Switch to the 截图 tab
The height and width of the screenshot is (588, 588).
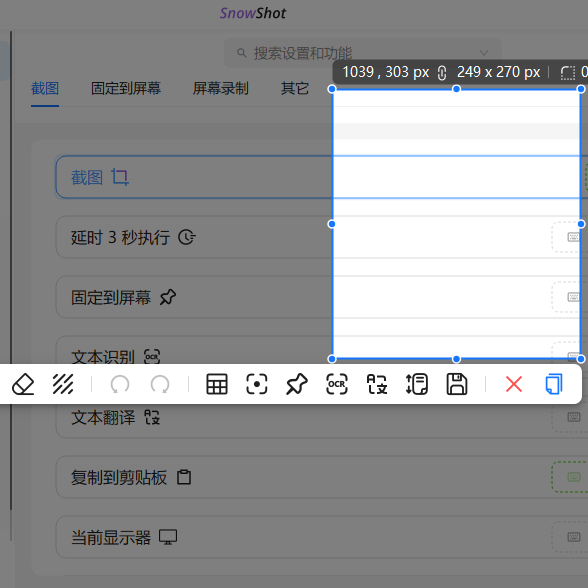[45, 88]
